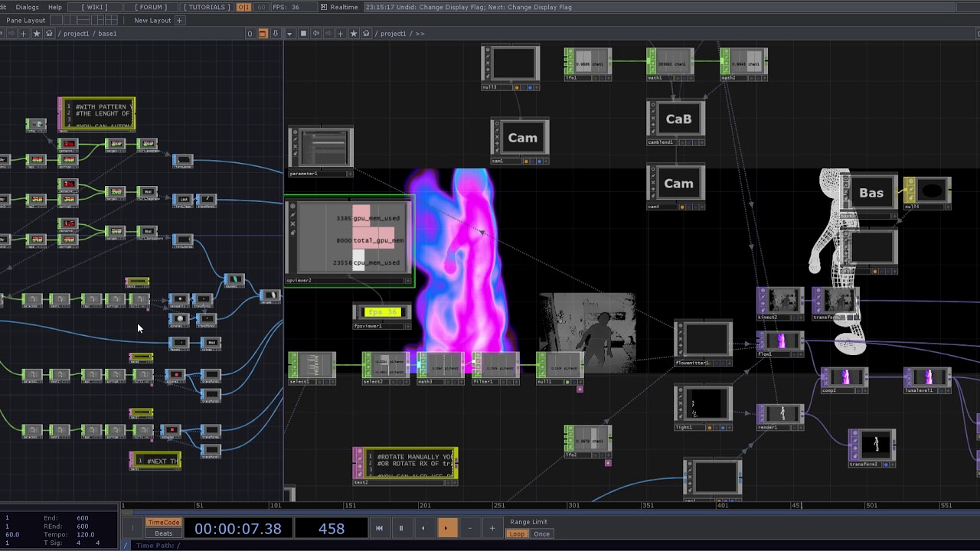
Task: Select the #WITH PATTERN text note node
Action: click(96, 114)
